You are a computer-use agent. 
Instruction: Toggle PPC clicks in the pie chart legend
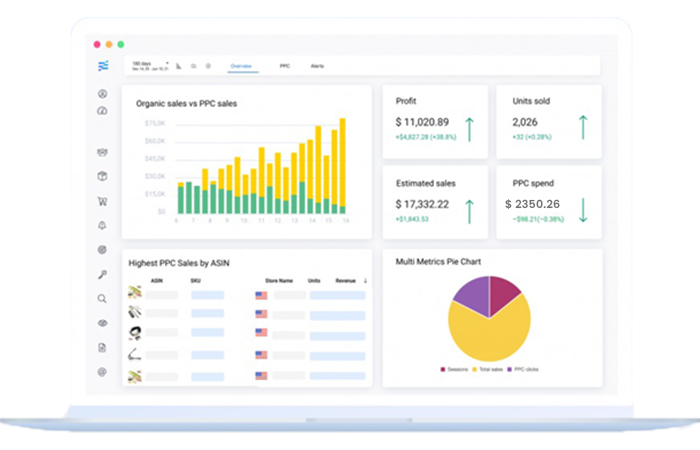pyautogui.click(x=524, y=370)
